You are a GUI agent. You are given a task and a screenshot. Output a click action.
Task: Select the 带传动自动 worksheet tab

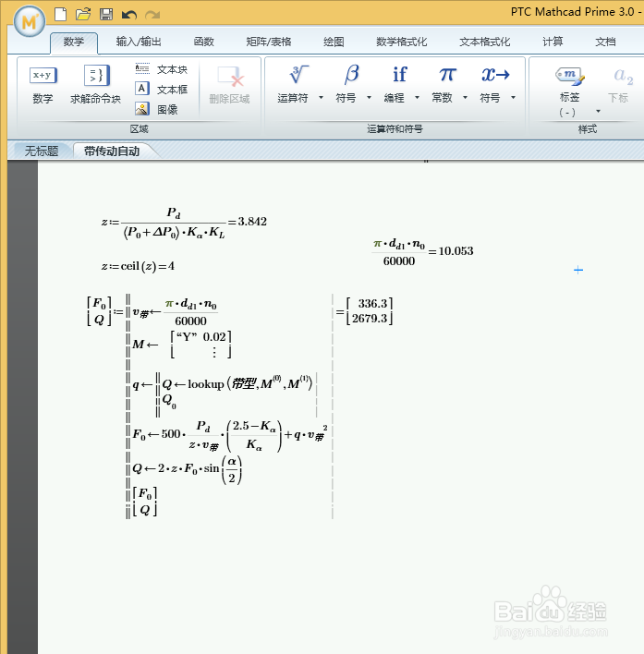point(112,151)
